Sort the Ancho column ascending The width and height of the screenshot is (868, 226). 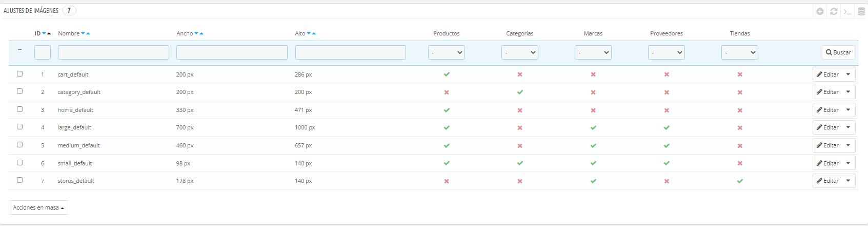click(201, 33)
